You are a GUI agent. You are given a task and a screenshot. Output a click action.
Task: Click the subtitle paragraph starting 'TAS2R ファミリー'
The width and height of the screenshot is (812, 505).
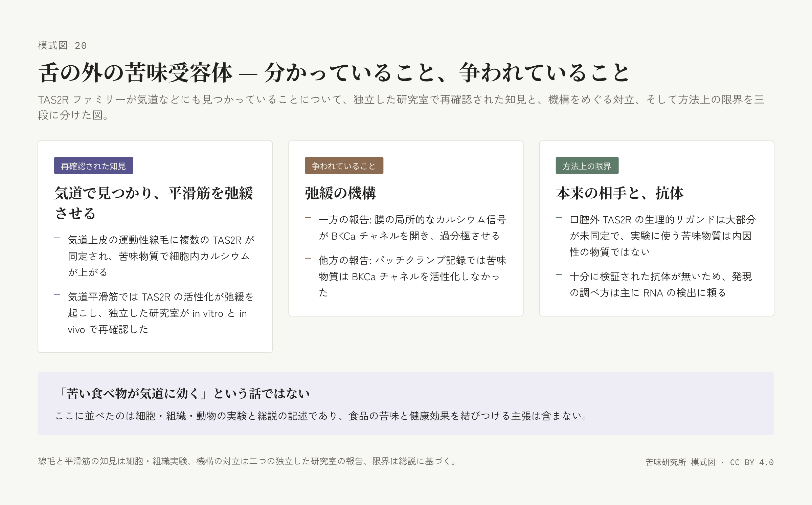point(401,107)
